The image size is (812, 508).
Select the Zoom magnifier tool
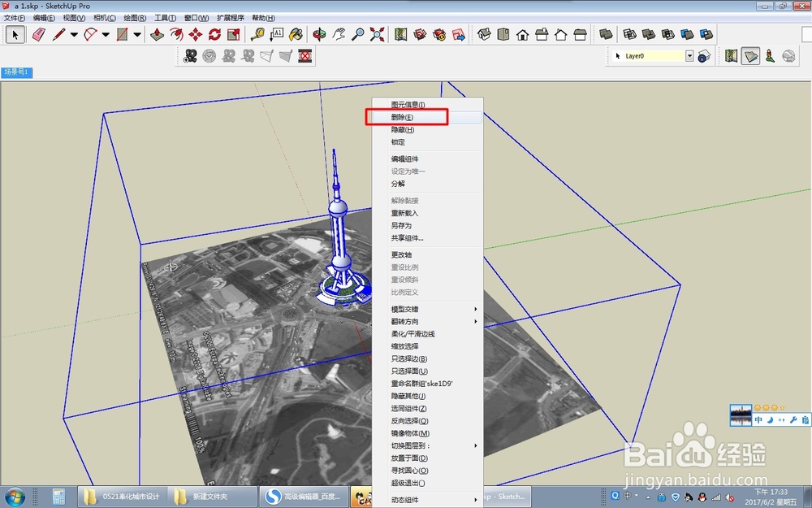(x=358, y=35)
